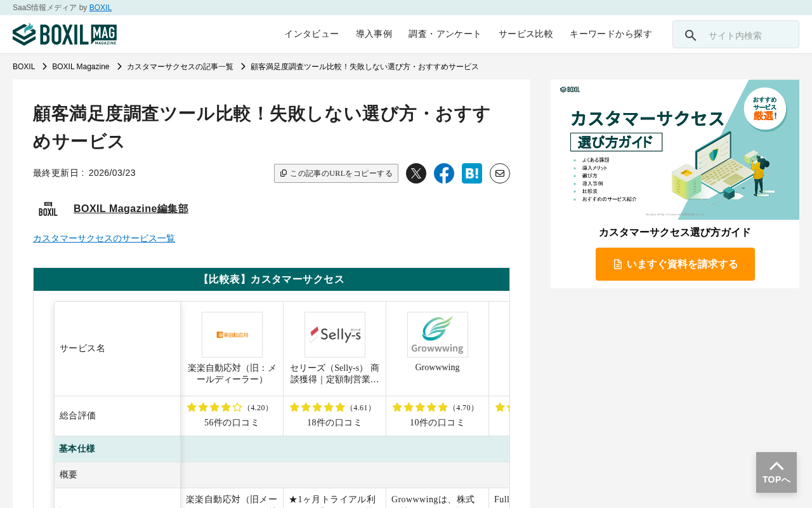Click the 4.70 star rating
The image size is (812, 508).
tap(435, 408)
